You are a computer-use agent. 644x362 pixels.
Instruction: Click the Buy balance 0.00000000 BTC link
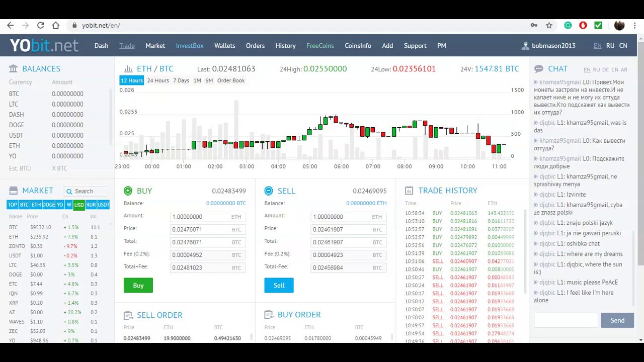pos(226,203)
